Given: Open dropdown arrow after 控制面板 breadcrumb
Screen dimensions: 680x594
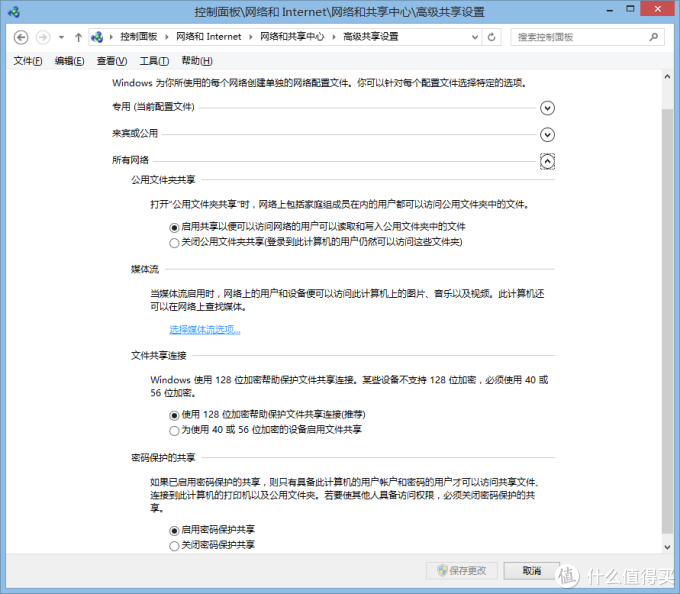Looking at the screenshot, I should pos(167,37).
